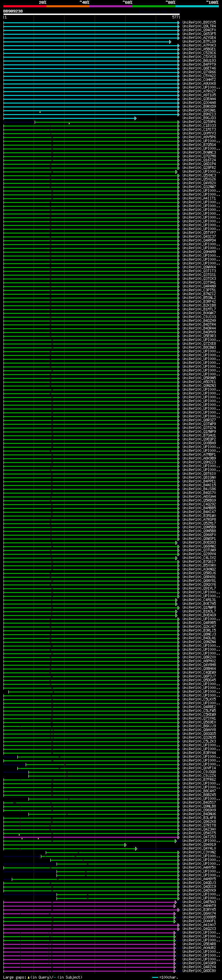This screenshot has width=222, height=980.
Task: Choose the UniRef100_Q28FR2 hit name
Action: 199,168
